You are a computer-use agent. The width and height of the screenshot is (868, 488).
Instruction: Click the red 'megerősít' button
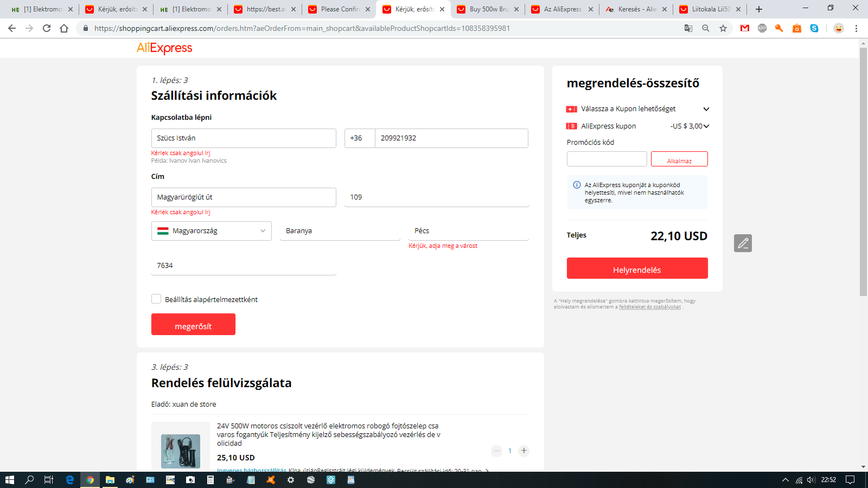[x=193, y=324]
